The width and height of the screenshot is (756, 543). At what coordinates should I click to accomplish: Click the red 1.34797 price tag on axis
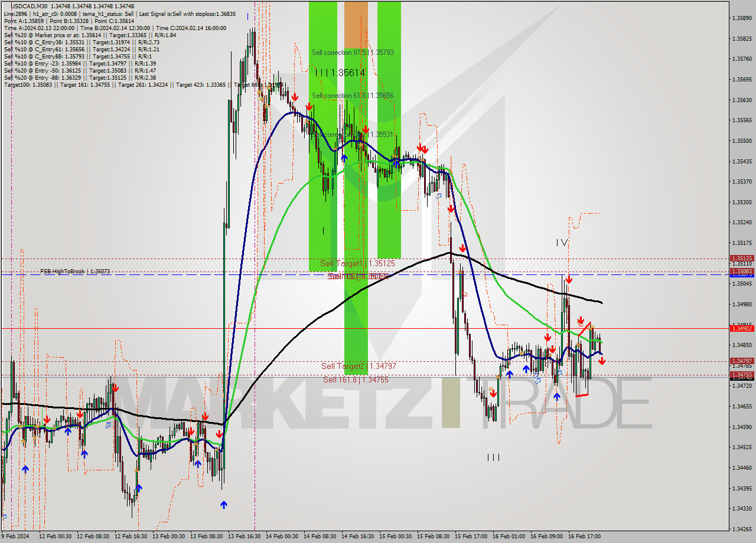(x=742, y=361)
